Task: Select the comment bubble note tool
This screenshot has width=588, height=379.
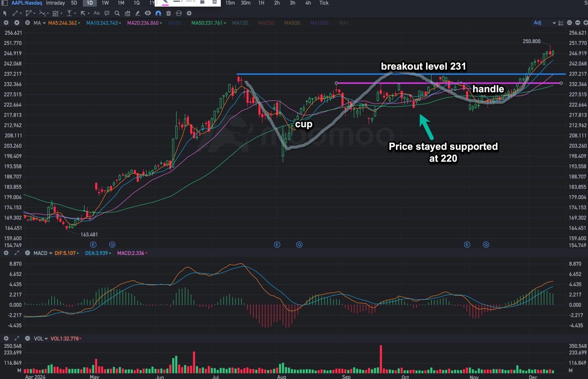Action: 107,13
